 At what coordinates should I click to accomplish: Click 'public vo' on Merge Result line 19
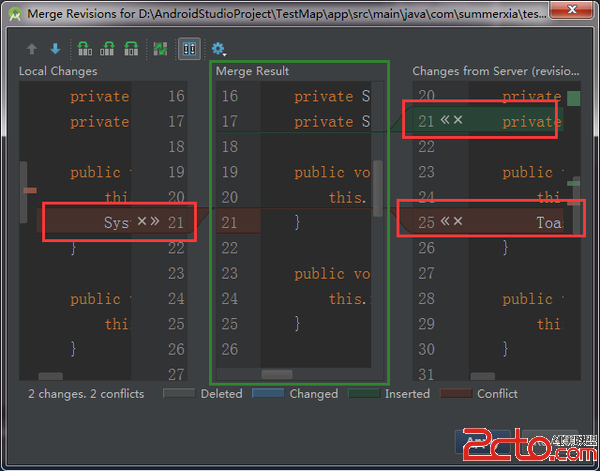point(332,172)
